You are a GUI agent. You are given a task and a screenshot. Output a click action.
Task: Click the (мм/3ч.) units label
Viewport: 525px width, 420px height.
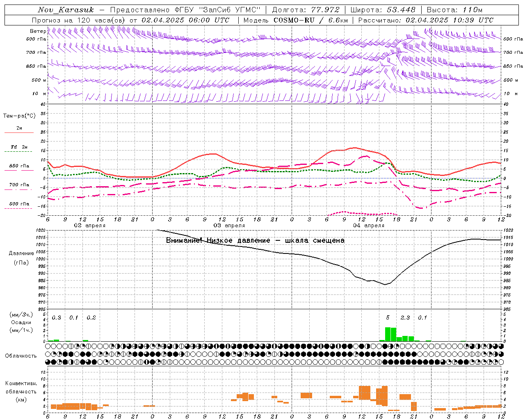tap(21, 315)
